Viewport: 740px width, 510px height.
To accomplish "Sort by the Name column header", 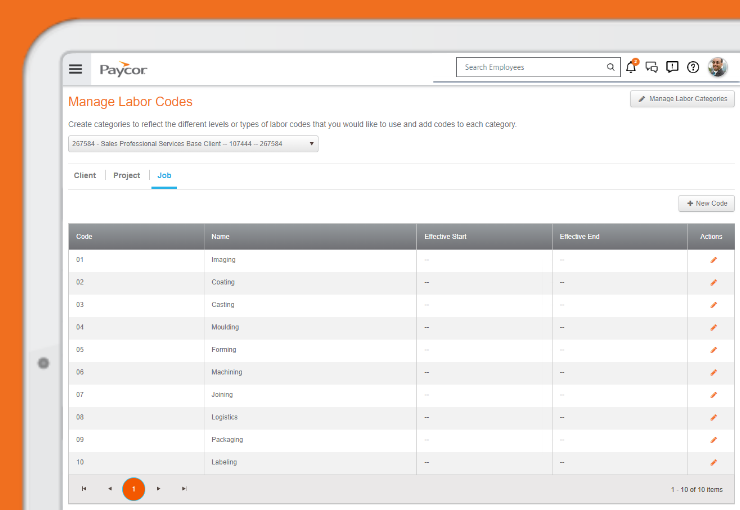I will pos(311,236).
